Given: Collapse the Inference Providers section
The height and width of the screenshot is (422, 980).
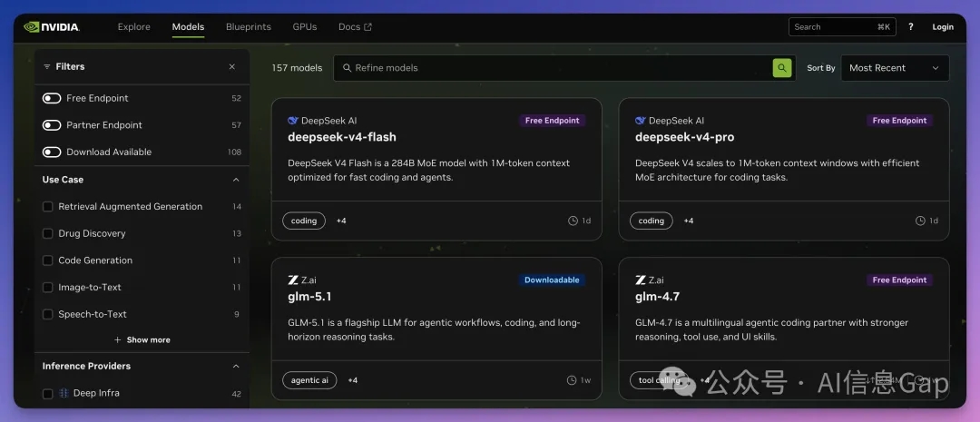Looking at the screenshot, I should coord(236,367).
